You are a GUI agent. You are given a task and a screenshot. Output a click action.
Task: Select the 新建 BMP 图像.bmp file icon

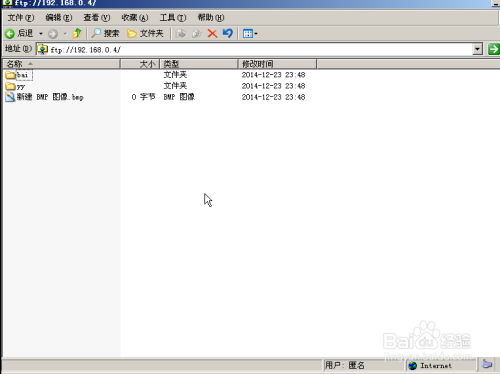[x=11, y=97]
